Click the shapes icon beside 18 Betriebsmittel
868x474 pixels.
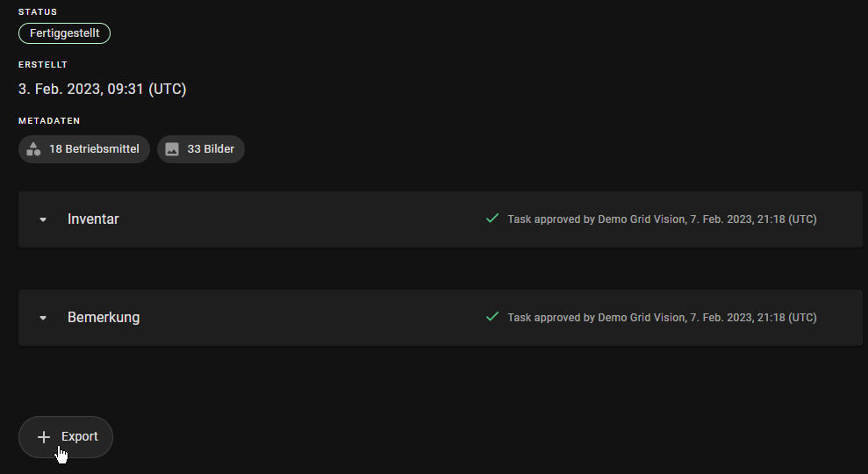(33, 149)
